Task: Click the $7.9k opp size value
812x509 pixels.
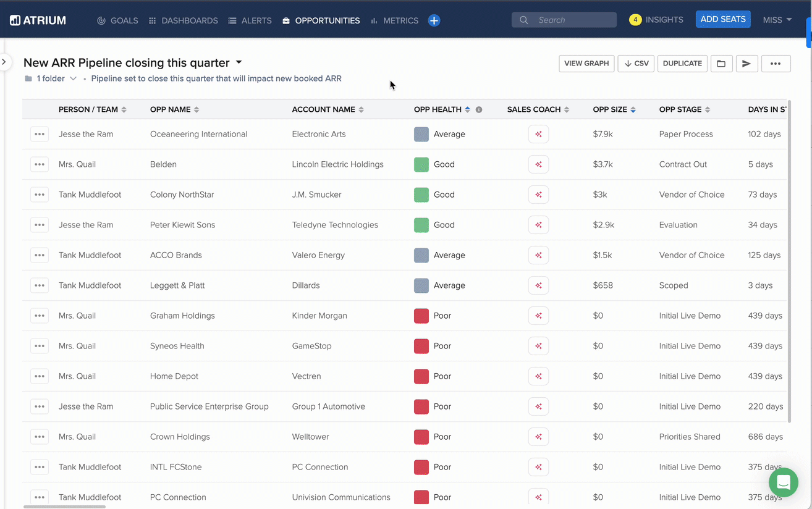Action: (603, 134)
